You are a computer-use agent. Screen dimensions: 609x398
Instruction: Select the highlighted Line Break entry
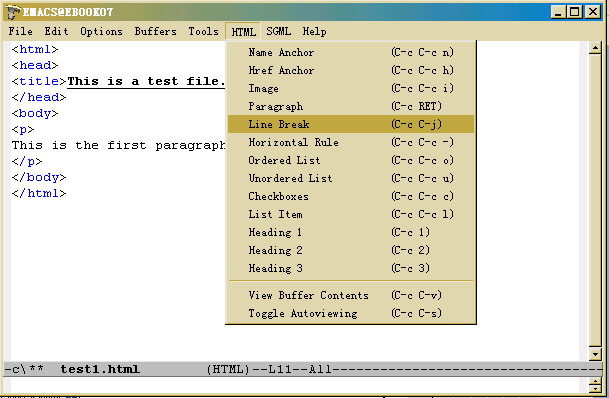coord(351,124)
